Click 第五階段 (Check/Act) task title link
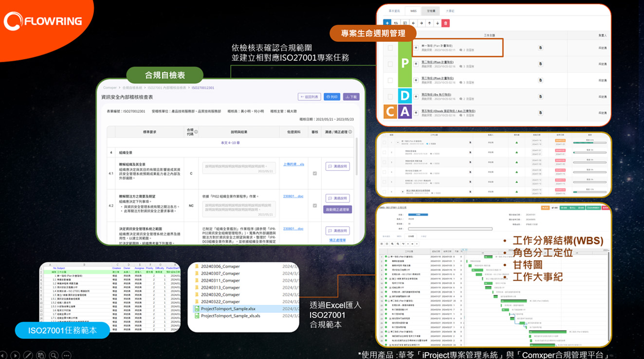644x359 pixels. coord(448,110)
